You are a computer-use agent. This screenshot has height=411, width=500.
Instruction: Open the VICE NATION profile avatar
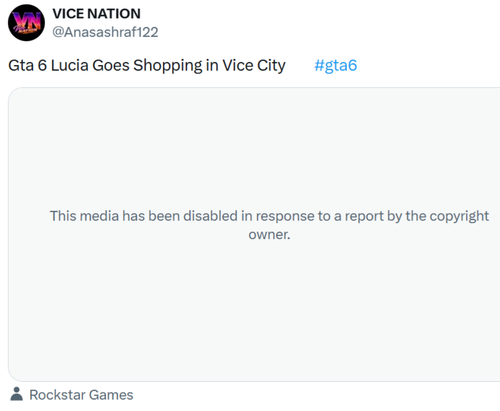pyautogui.click(x=26, y=23)
